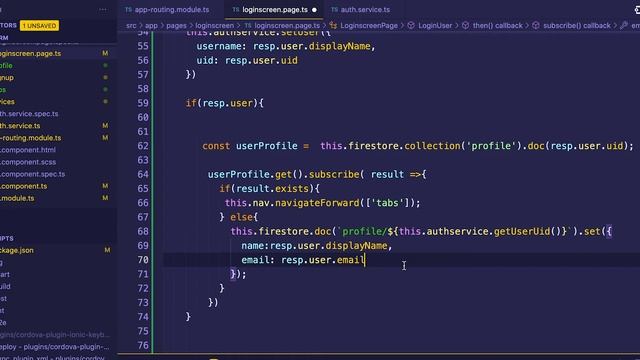Click line number 70 in the gutter
This screenshot has height=360, width=640.
[143, 260]
